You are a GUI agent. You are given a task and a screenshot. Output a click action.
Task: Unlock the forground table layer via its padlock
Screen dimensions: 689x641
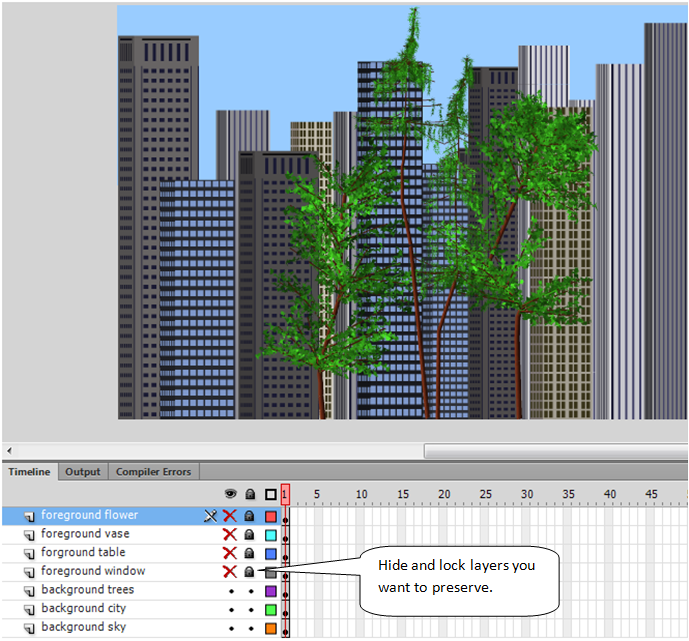point(250,553)
